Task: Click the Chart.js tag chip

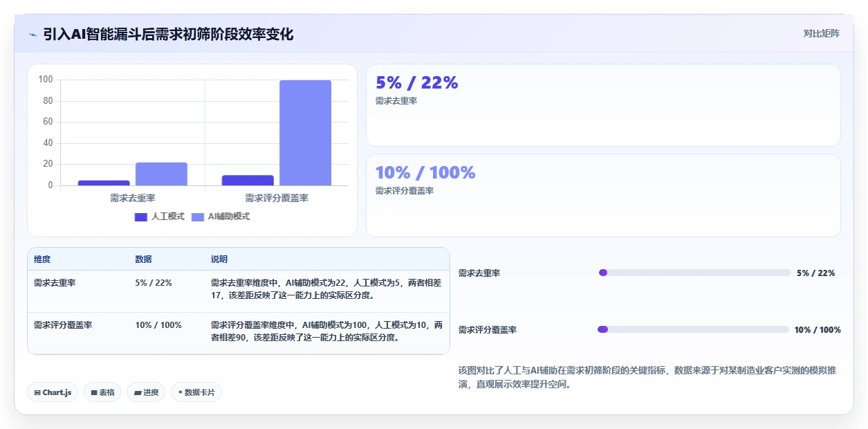Action: click(53, 392)
